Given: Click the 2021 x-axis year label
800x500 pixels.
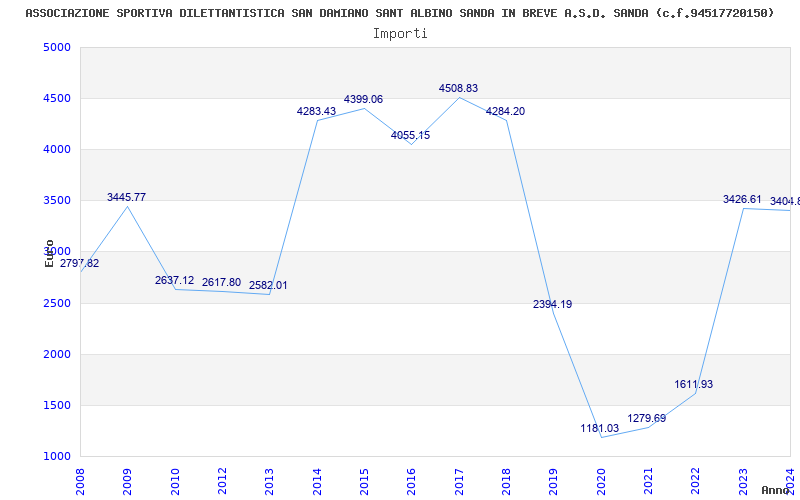Looking at the screenshot, I should point(648,481).
